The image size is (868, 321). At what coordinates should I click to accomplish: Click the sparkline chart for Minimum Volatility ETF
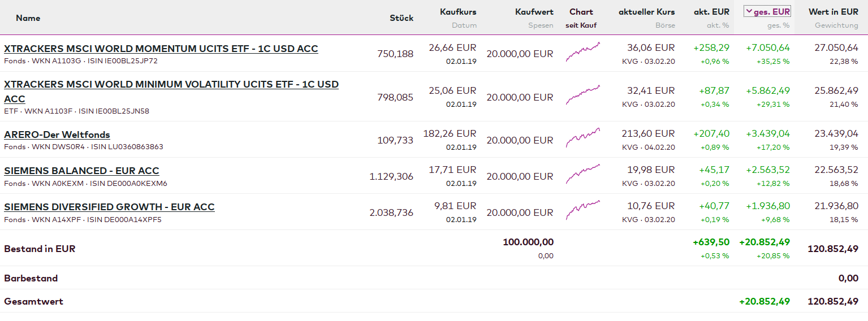coord(583,95)
